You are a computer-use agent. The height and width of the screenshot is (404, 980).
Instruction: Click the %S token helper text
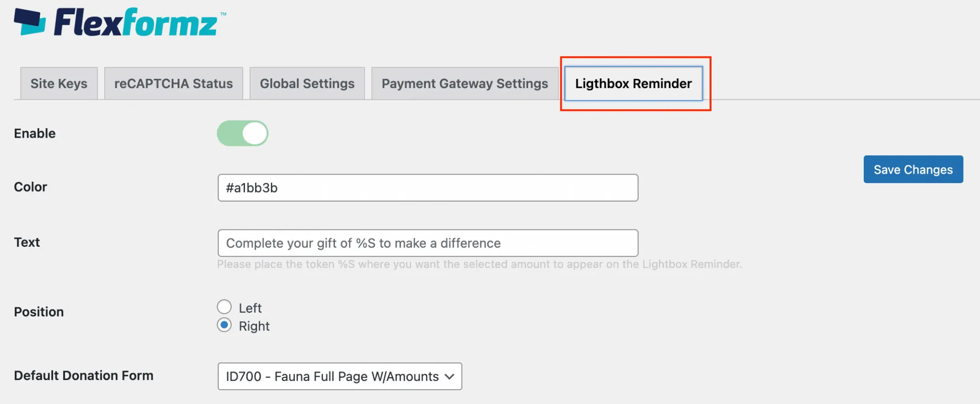point(479,264)
